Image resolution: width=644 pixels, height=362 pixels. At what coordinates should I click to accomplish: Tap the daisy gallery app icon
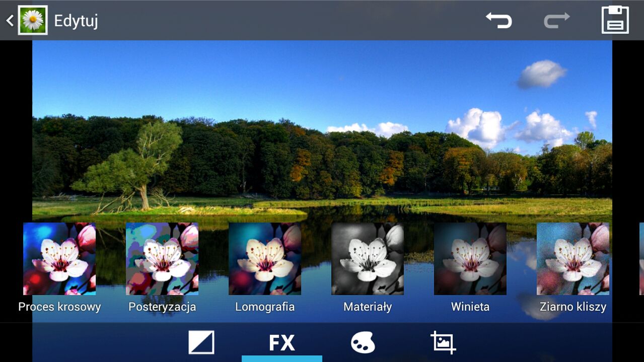click(x=33, y=20)
